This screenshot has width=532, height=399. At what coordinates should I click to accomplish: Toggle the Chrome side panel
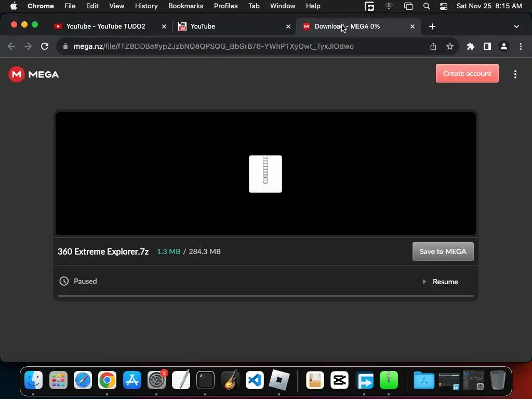487,46
